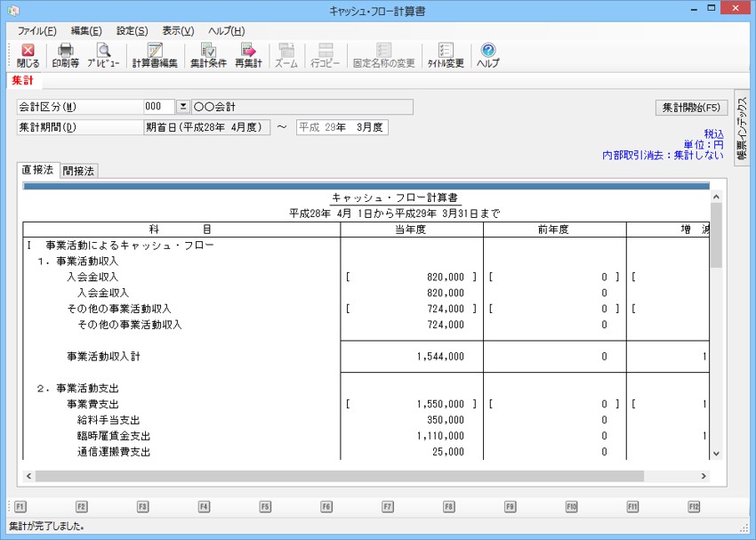
Task: Open the ファイル(F) menu
Action: click(36, 31)
